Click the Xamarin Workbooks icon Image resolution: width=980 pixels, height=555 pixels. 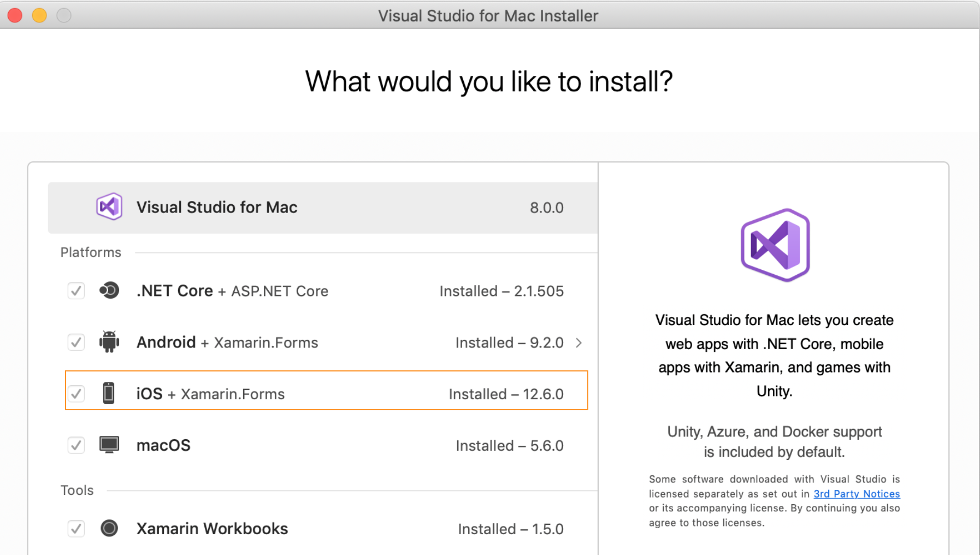109,528
